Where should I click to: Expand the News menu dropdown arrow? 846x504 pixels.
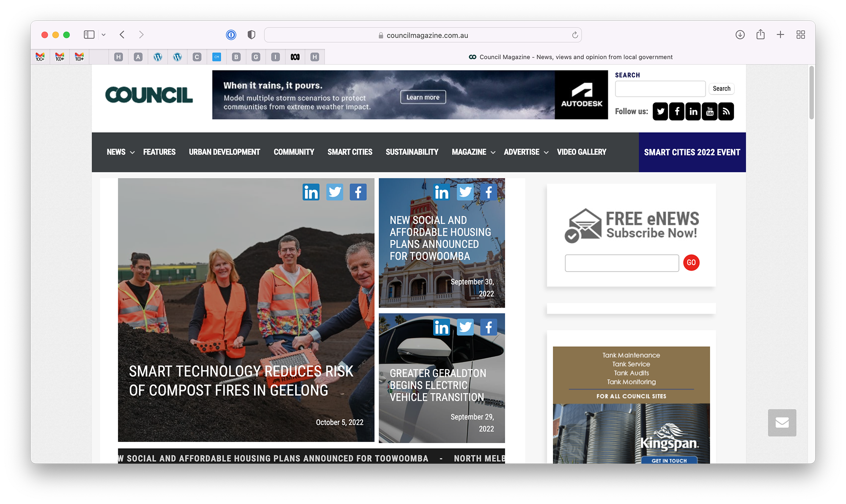(x=132, y=153)
